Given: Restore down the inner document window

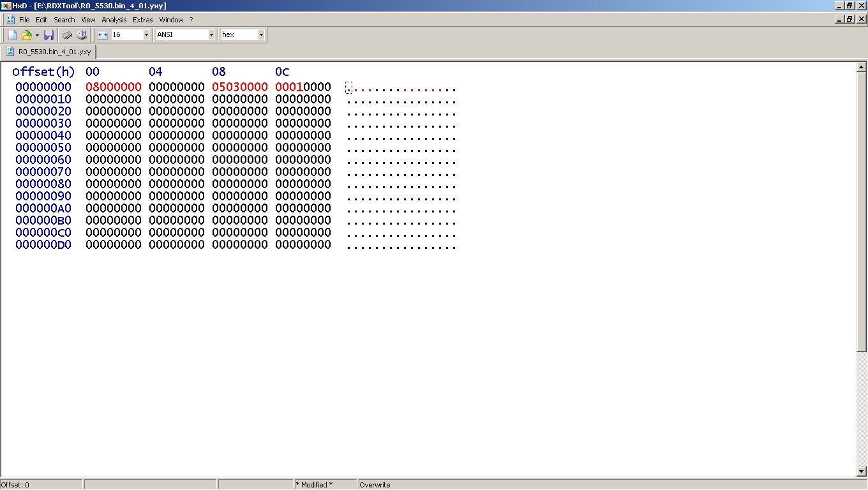Looking at the screenshot, I should click(x=849, y=19).
